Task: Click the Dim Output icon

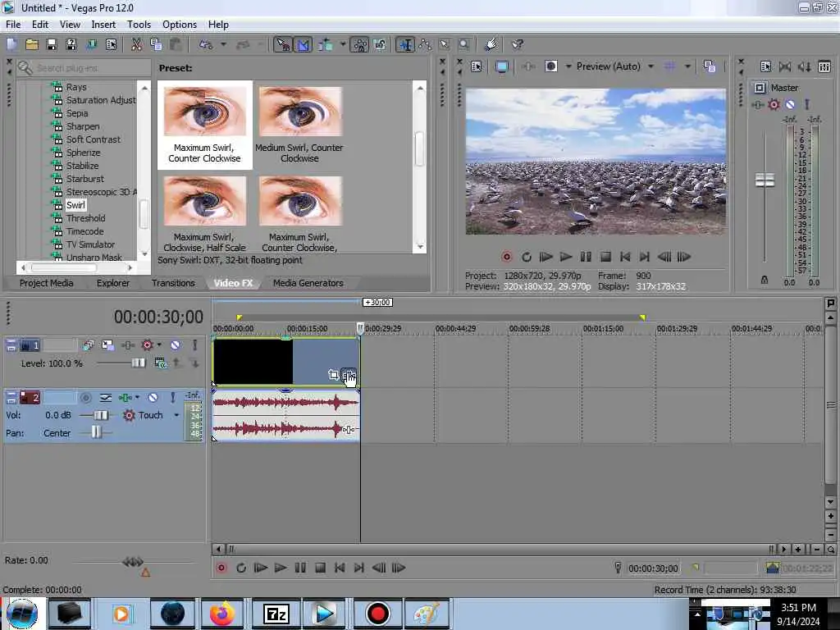Action: pyautogui.click(x=804, y=66)
